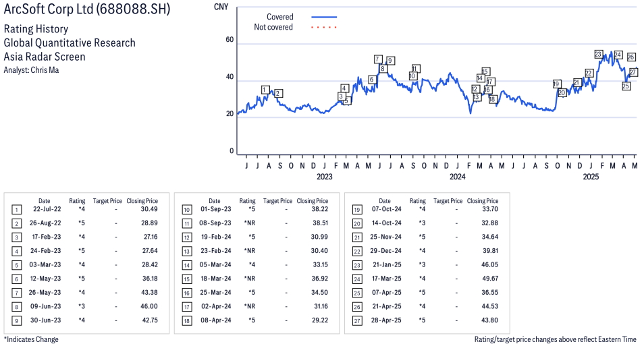The image size is (644, 344).
Task: Click the blue Covered legend line
Action: (x=324, y=18)
